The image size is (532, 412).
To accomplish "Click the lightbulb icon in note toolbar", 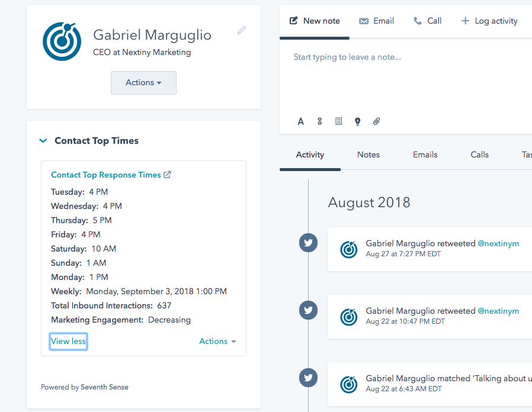I will point(358,121).
